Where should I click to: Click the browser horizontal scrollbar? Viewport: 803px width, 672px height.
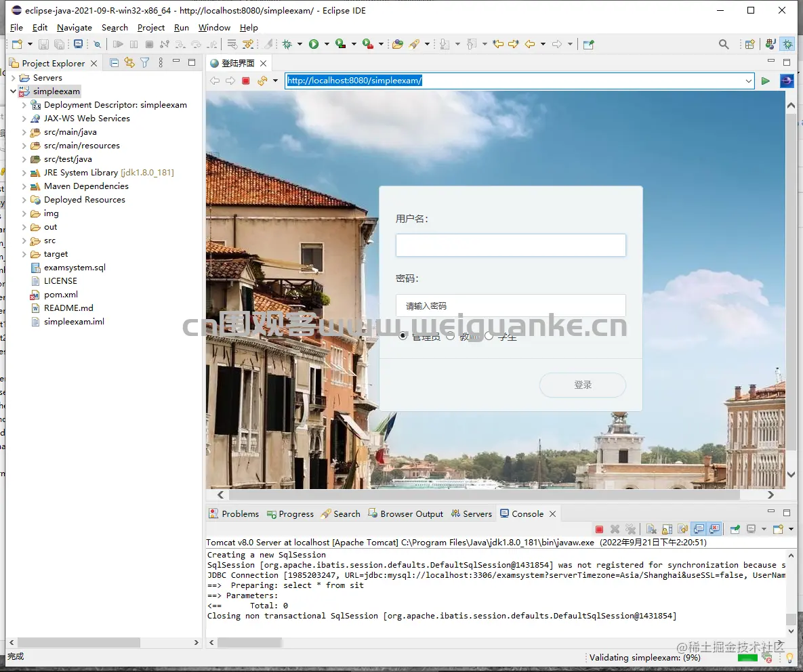[484, 495]
